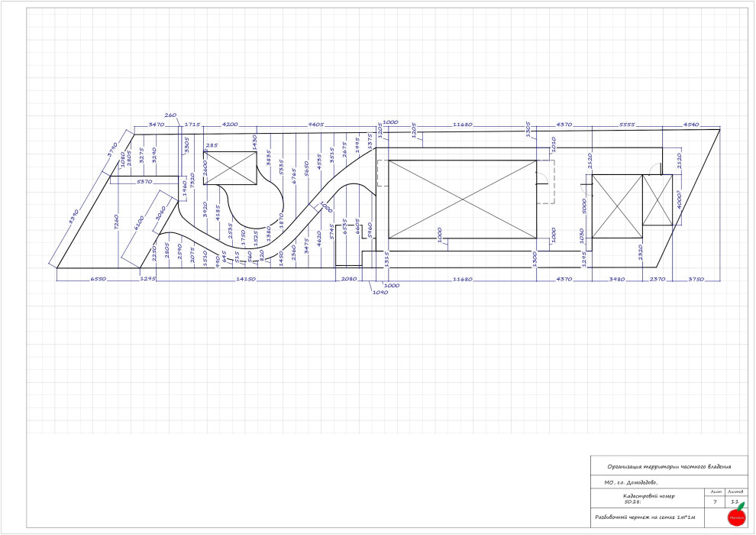Select the 'МО, г.о. Домодедово' address text

(x=631, y=482)
